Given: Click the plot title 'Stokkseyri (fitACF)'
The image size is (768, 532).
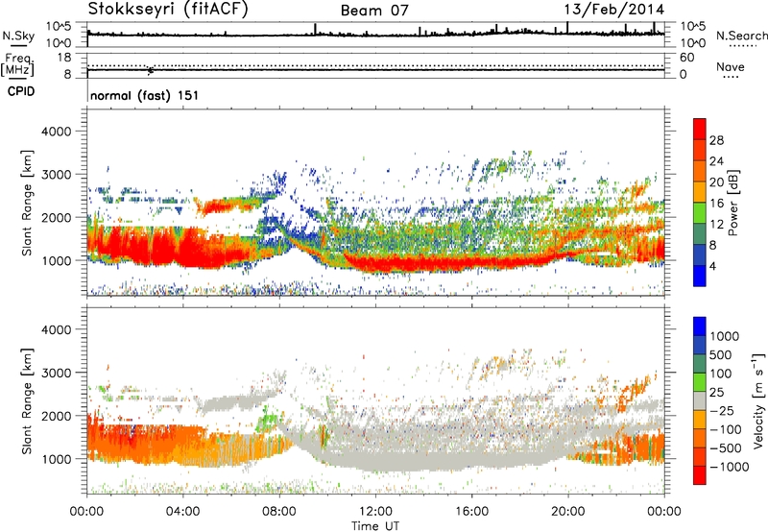Looking at the screenshot, I should click(x=168, y=9).
